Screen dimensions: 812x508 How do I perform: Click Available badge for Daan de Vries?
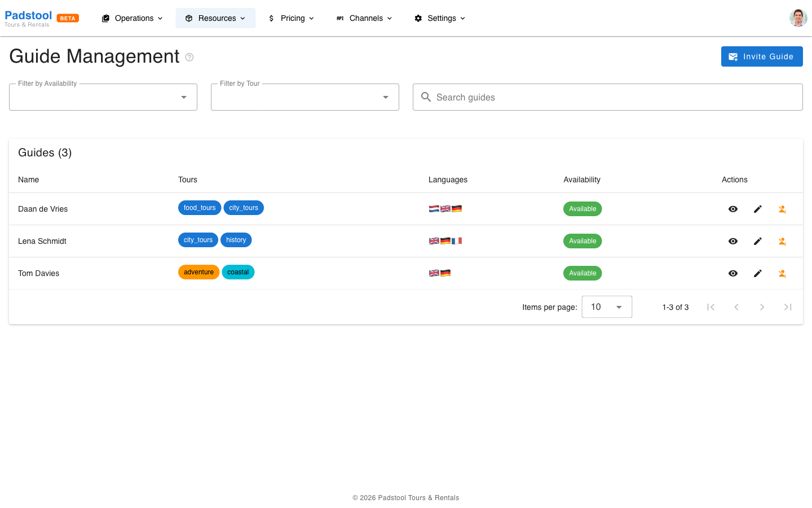coord(582,209)
